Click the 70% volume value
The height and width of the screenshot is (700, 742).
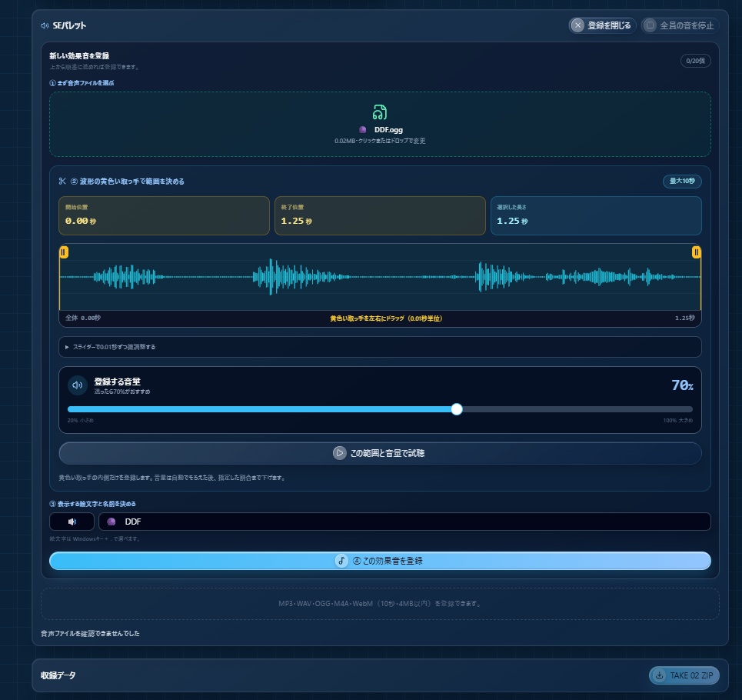click(x=682, y=385)
